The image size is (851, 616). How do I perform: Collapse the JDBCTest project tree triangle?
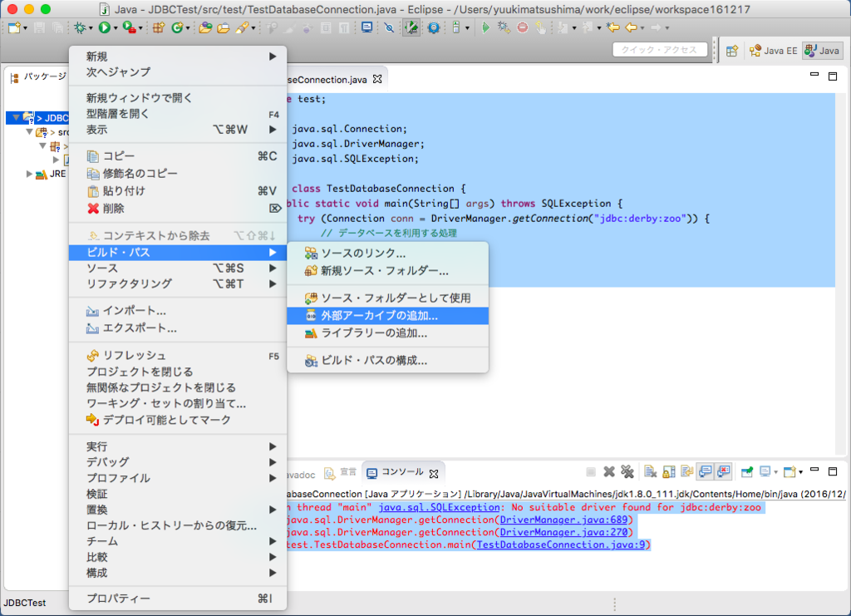(x=17, y=117)
